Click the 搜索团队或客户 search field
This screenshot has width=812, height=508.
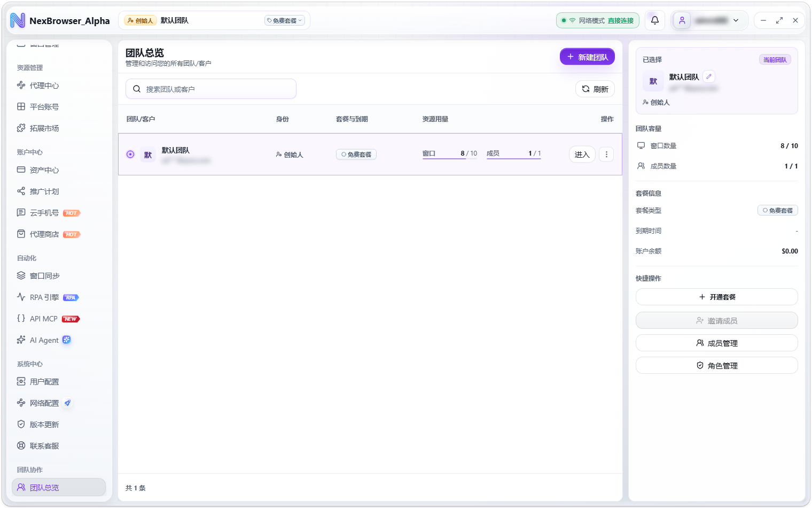pyautogui.click(x=211, y=89)
